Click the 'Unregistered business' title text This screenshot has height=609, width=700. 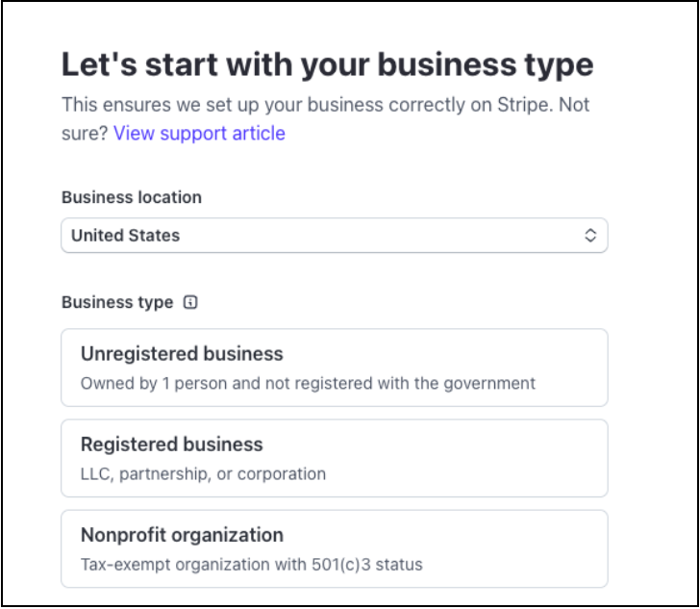[x=182, y=353]
